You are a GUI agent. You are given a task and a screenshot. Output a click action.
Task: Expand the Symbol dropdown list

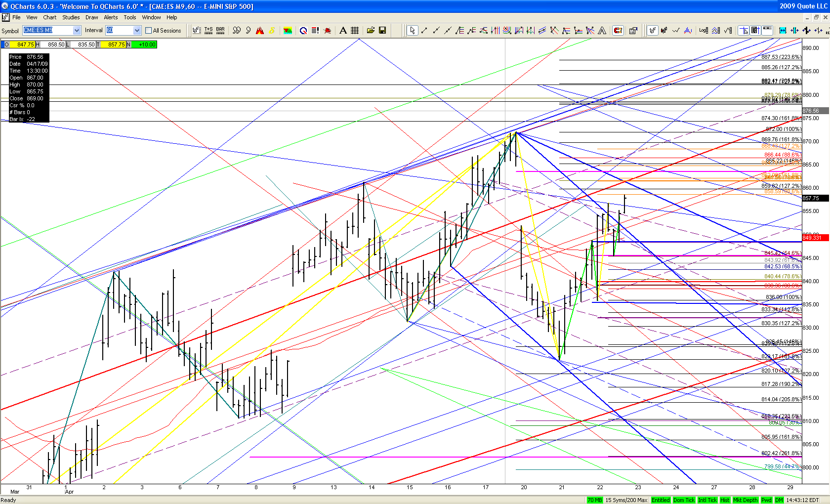pyautogui.click(x=77, y=31)
